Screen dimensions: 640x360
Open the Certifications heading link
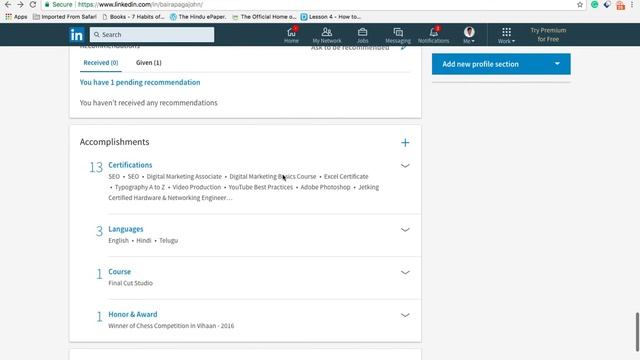(x=130, y=165)
